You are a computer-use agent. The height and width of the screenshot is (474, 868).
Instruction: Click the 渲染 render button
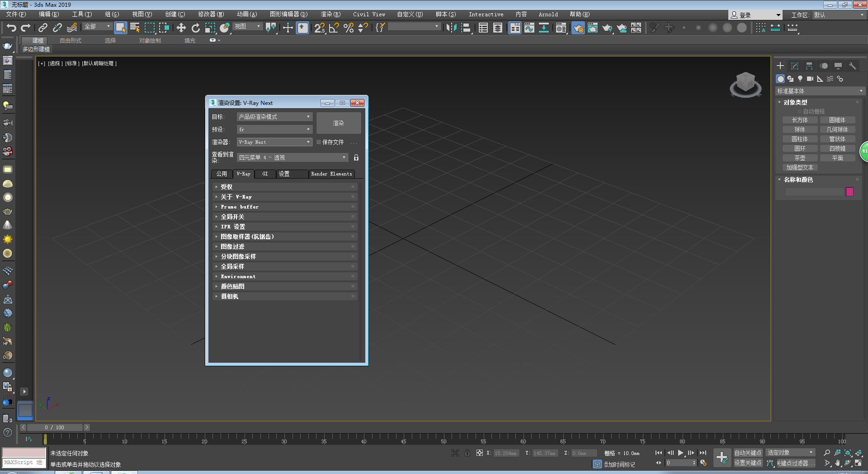(x=338, y=123)
